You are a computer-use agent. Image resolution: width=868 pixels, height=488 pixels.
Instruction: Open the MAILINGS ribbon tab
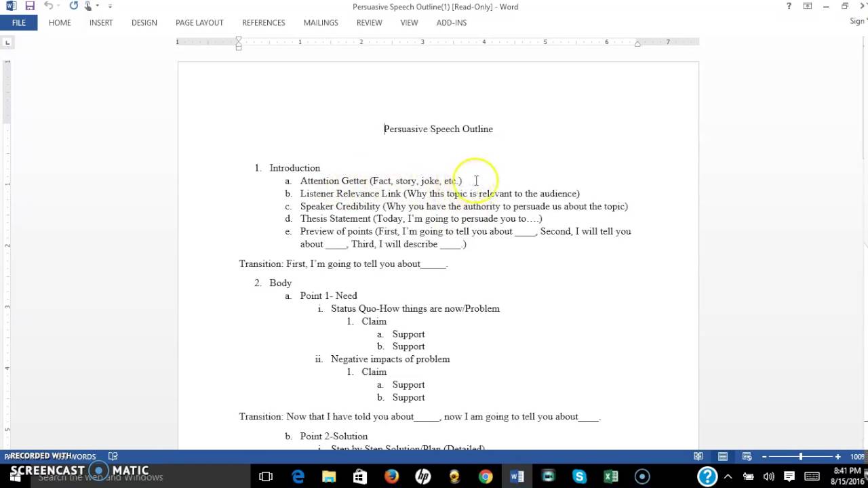pos(321,22)
